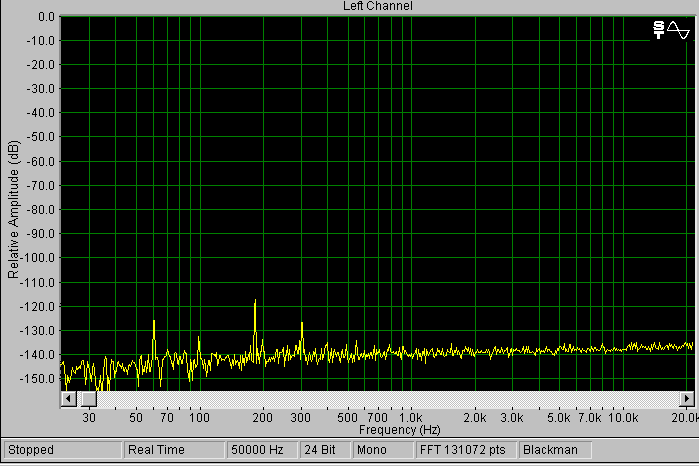Click the Left Channel title label

[377, 6]
